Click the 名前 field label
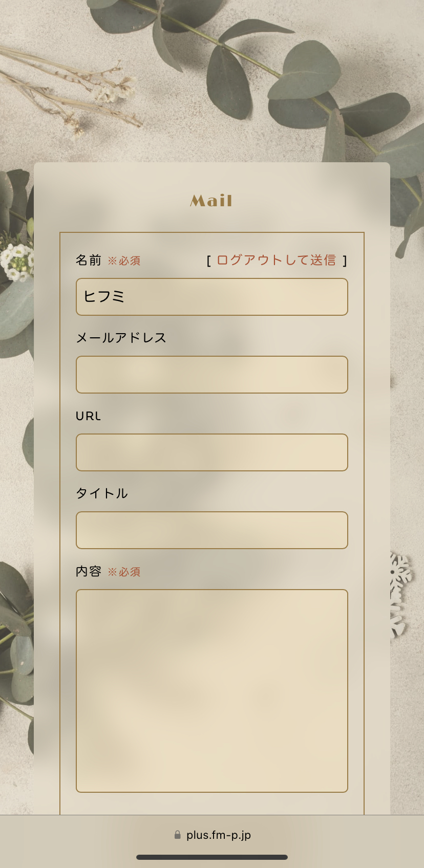Image resolution: width=424 pixels, height=868 pixels. [89, 261]
